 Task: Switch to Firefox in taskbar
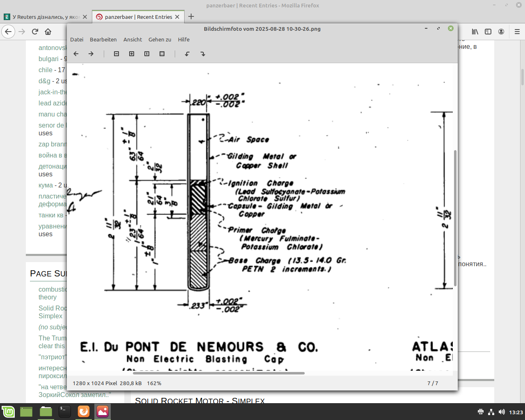pos(84,411)
